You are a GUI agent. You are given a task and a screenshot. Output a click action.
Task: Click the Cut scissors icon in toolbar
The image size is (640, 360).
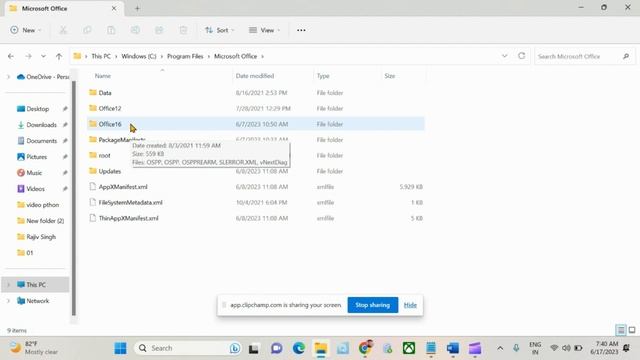[x=63, y=30]
